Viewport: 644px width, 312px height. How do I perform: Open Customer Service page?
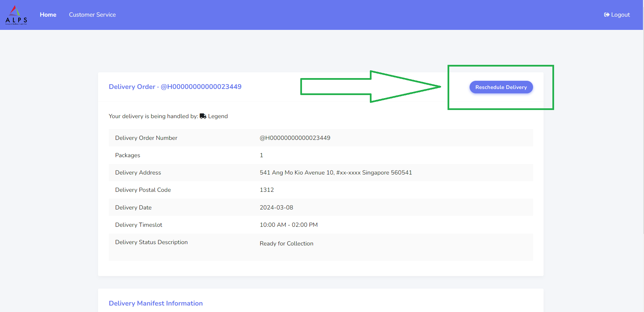92,15
